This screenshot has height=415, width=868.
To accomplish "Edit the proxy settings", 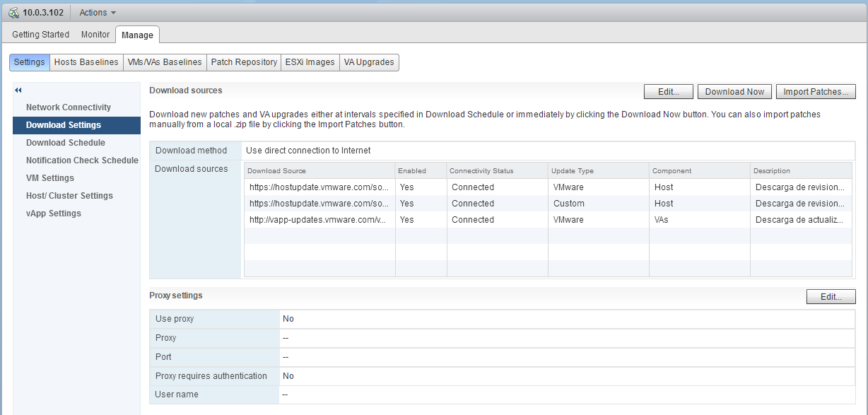I will coord(831,296).
